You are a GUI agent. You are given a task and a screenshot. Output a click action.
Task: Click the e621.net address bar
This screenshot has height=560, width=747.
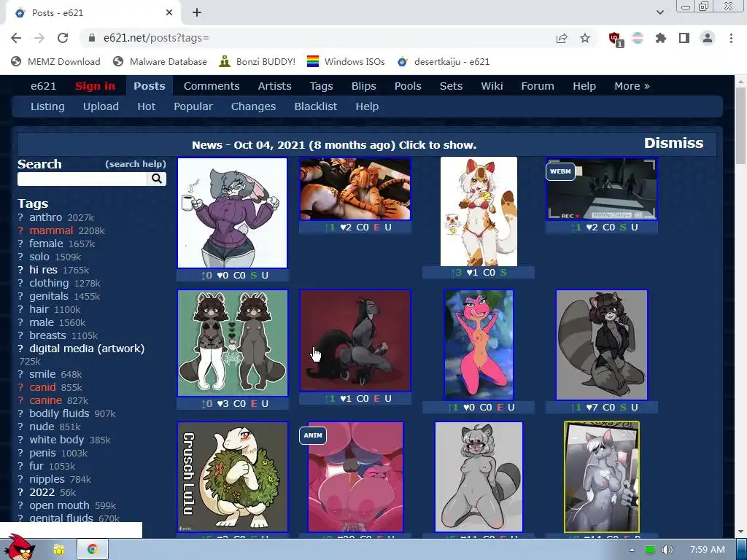point(314,38)
